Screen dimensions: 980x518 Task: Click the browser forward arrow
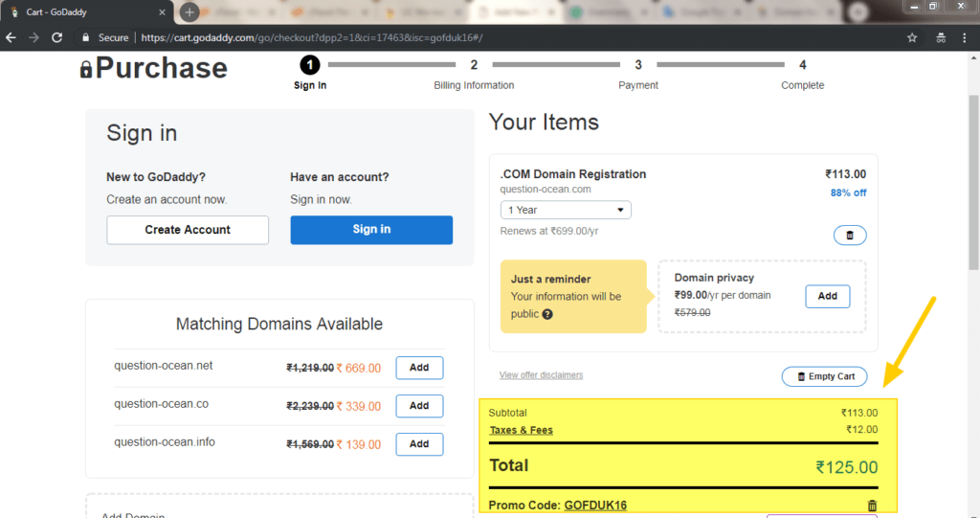tap(33, 37)
